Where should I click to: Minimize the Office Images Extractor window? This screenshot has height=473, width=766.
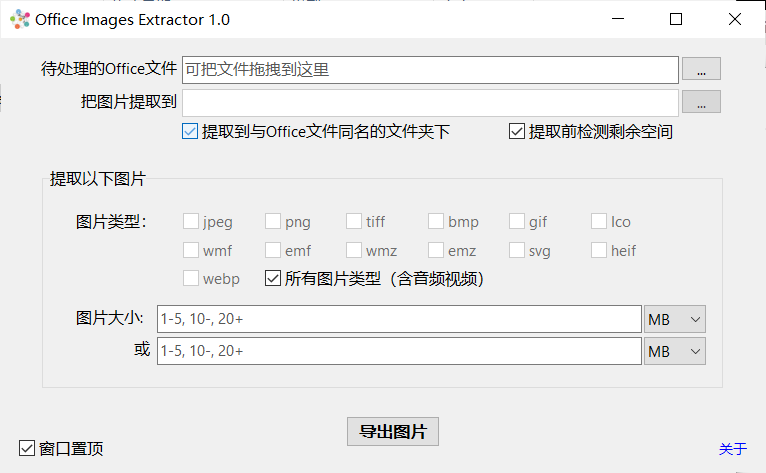point(619,19)
